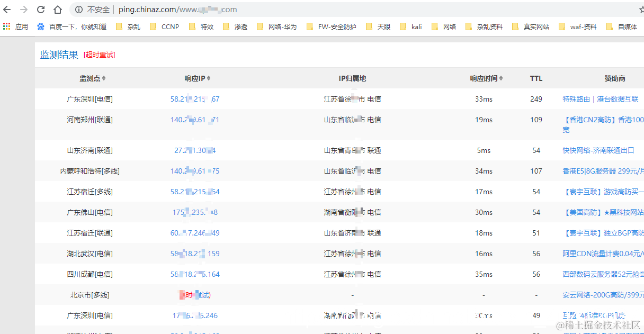Viewport: 644px width, 334px height.
Task: Select 赞助商 column header
Action: [x=615, y=78]
